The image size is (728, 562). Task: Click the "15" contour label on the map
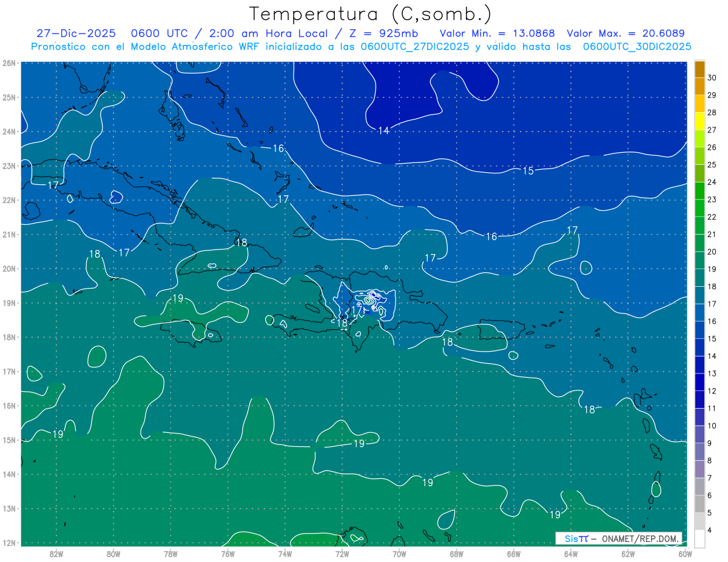528,171
